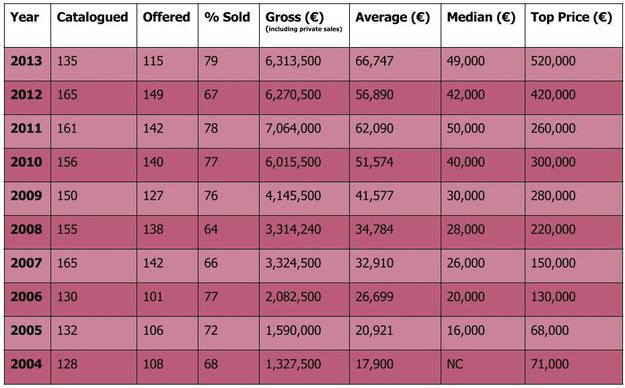The height and width of the screenshot is (388, 625).
Task: Select the Average (€) column header
Action: pyautogui.click(x=393, y=18)
